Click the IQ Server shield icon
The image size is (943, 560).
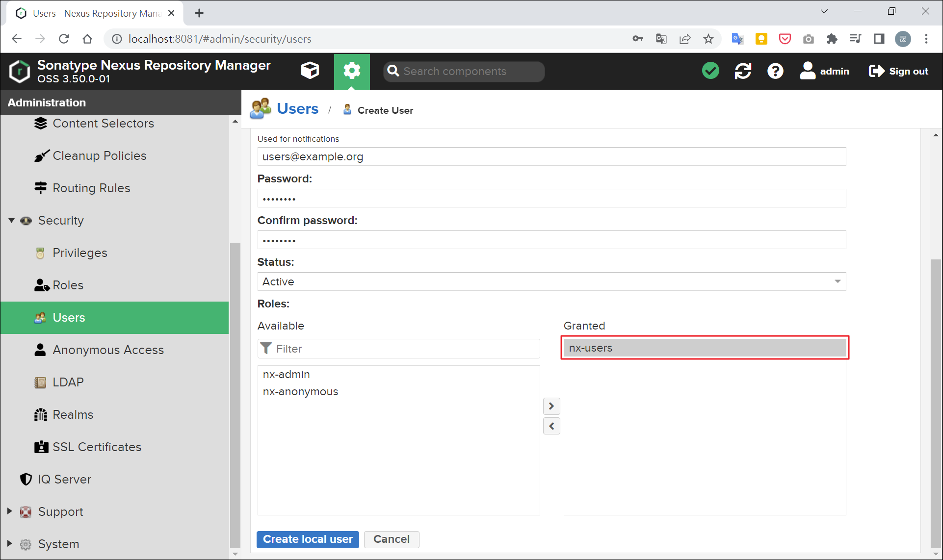26,479
